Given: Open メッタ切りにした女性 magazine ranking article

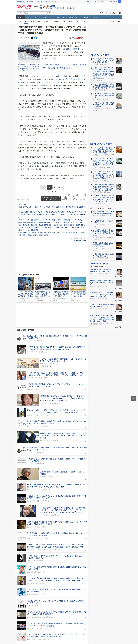Looking at the screenshot, I should pyautogui.click(x=104, y=162).
